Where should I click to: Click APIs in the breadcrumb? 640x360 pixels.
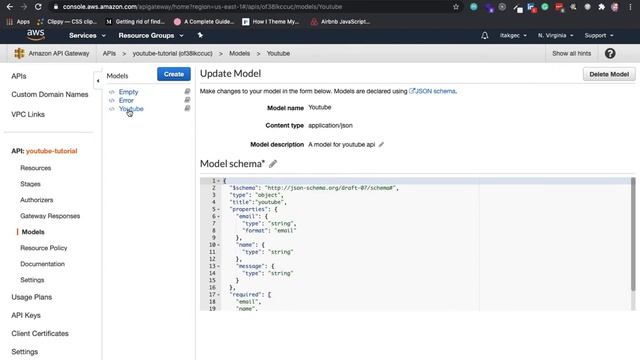(x=109, y=53)
